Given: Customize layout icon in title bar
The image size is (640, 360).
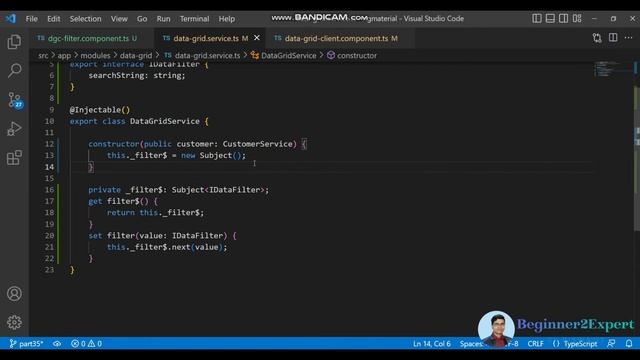Looking at the screenshot, I should 577,18.
